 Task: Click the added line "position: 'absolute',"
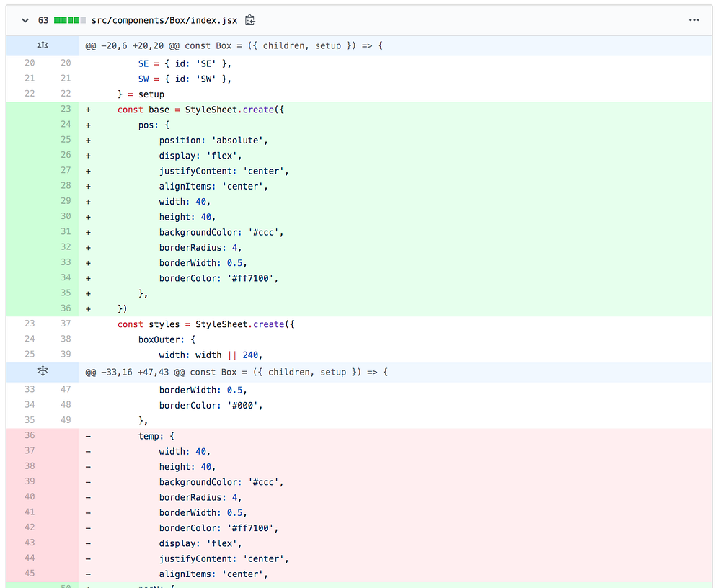(213, 141)
